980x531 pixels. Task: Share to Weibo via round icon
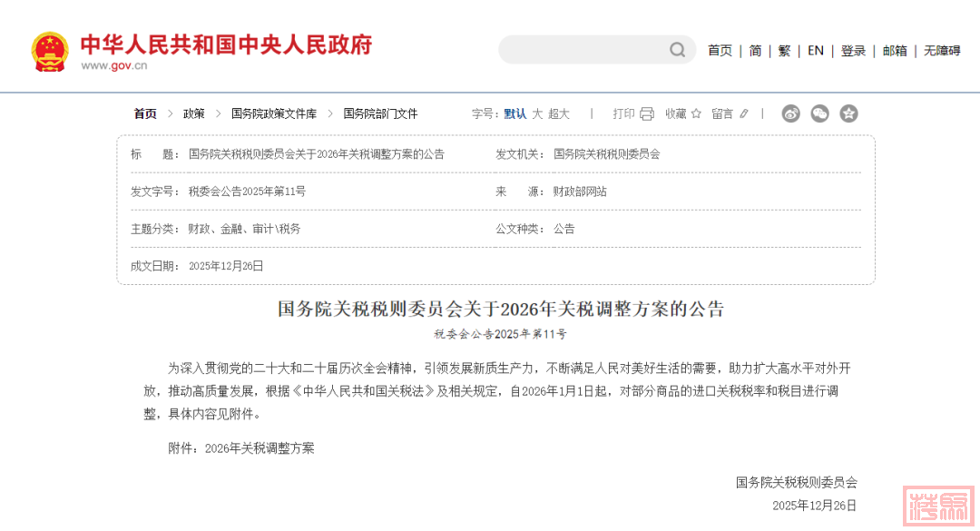click(791, 113)
